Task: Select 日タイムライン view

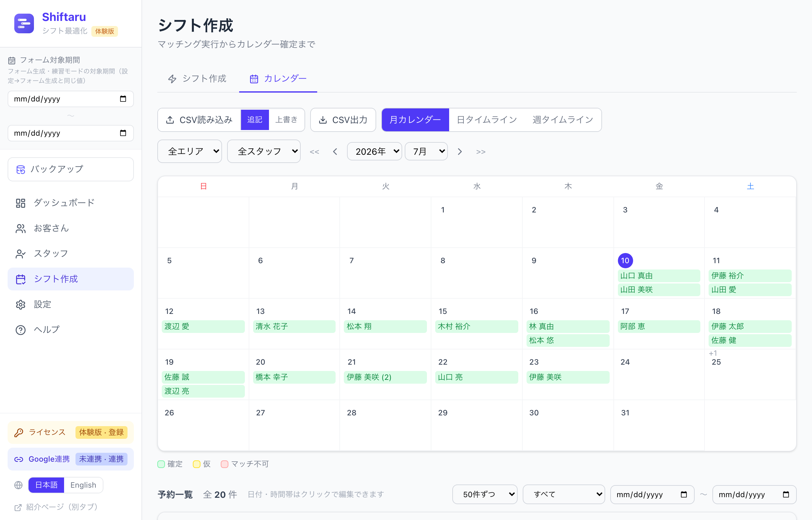Action: point(487,120)
